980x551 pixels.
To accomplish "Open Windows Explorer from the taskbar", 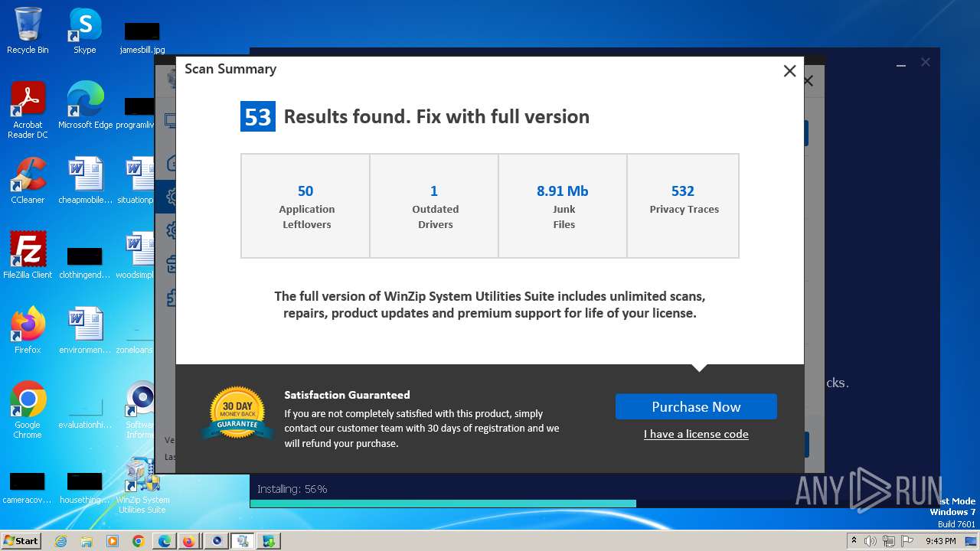I will (x=87, y=541).
